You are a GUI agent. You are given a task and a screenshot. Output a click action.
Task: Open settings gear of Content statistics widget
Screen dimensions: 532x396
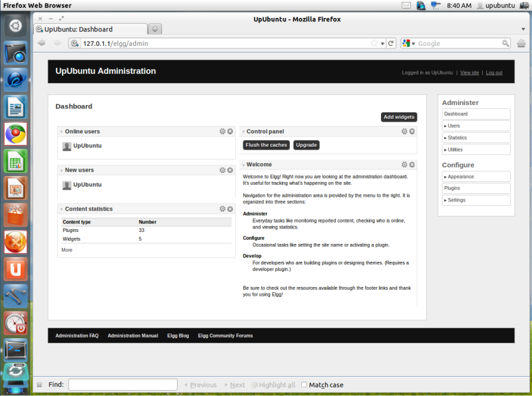222,209
